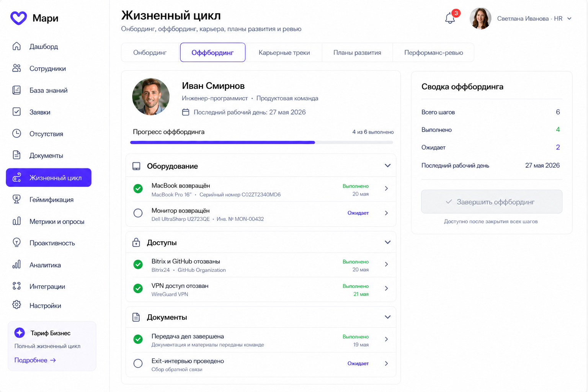Click the Интеграции icon in sidebar
Viewport: 588px width, 392px height.
coord(16,286)
